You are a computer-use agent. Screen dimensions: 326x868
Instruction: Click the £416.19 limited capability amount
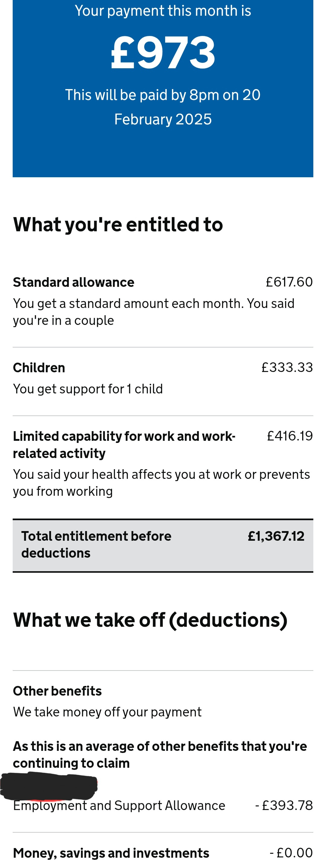click(x=290, y=436)
